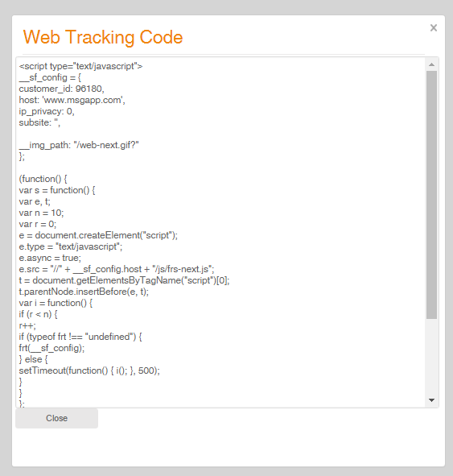The height and width of the screenshot is (476, 453).
Task: Click the "Web Tracking Code" heading
Action: (x=103, y=37)
